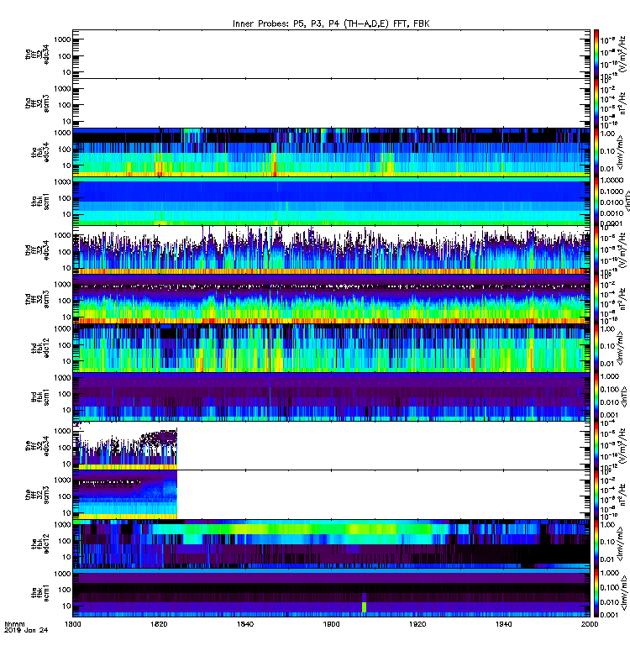
Task: Click the empty tha ffr 32 edc34 spectrogram panel
Action: (331, 54)
